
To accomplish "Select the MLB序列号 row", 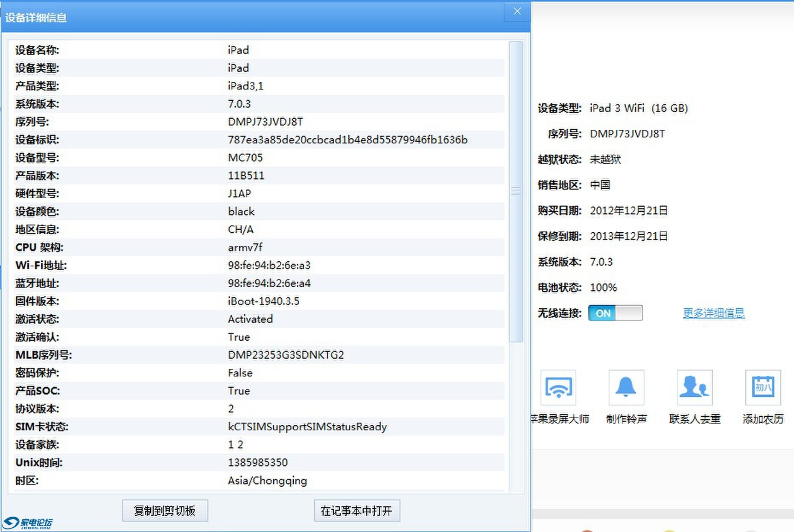I will pyautogui.click(x=256, y=355).
